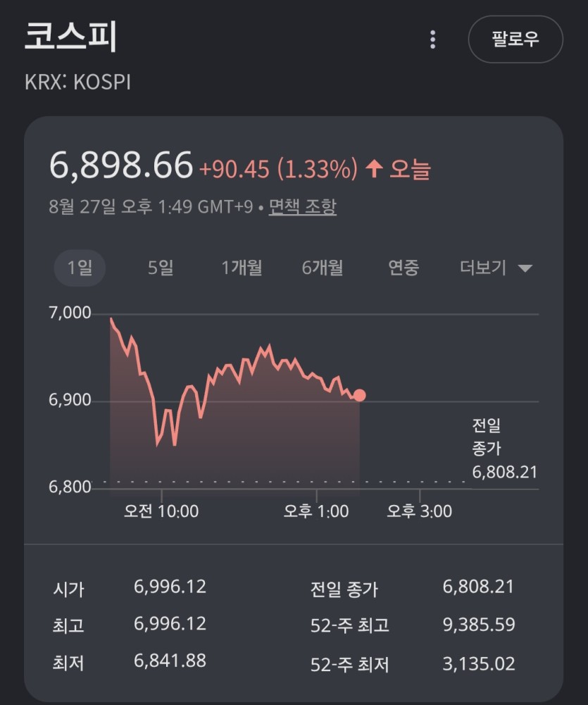The width and height of the screenshot is (588, 705).
Task: Click the 시가 opening value 6,996.12
Action: point(170,587)
